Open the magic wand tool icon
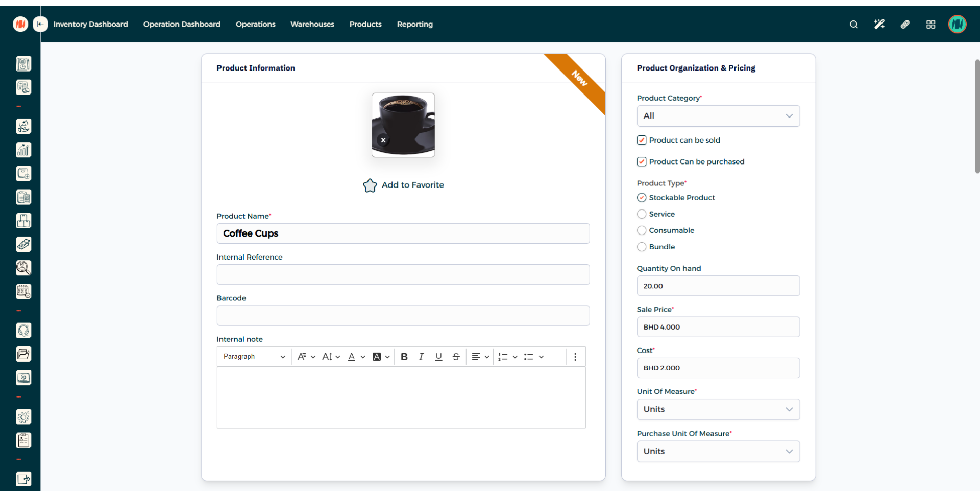Image resolution: width=980 pixels, height=491 pixels. pos(879,25)
